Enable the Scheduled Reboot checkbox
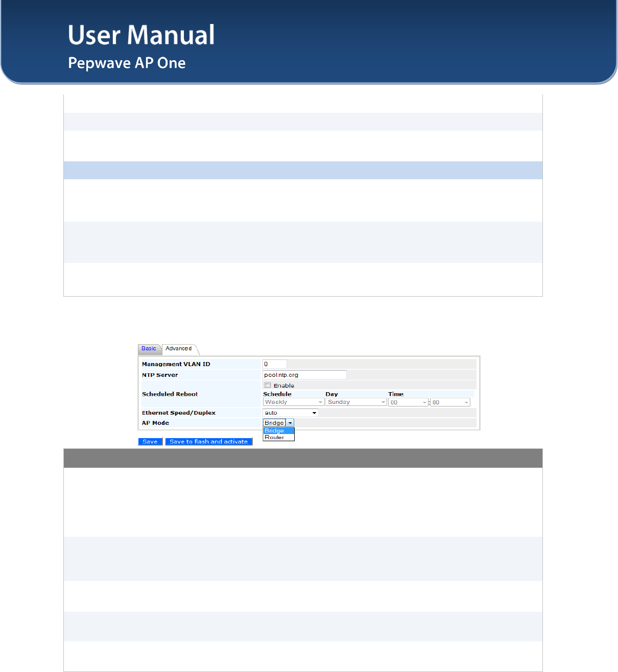This screenshot has height=672, width=618. click(267, 385)
